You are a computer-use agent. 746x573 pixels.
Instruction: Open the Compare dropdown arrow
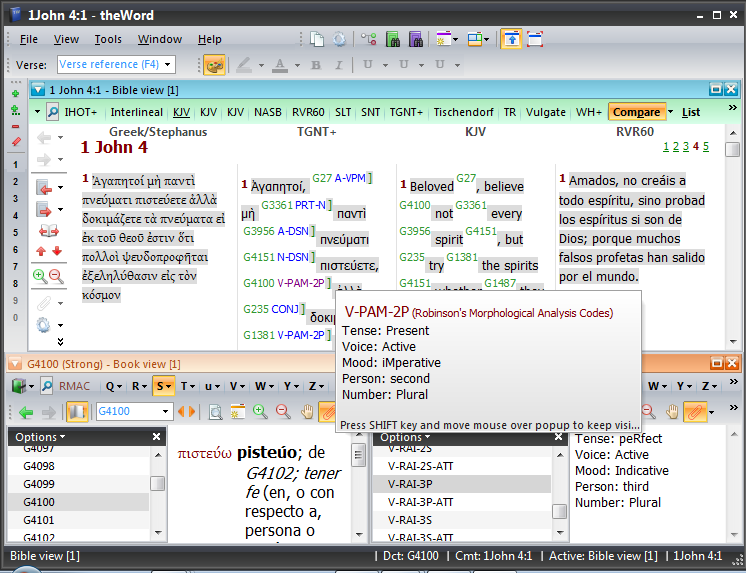click(x=671, y=112)
